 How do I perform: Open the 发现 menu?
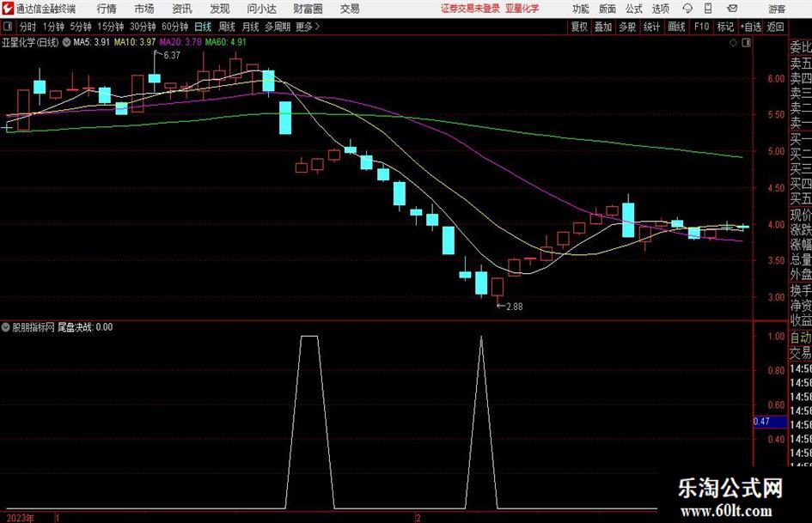coord(220,9)
